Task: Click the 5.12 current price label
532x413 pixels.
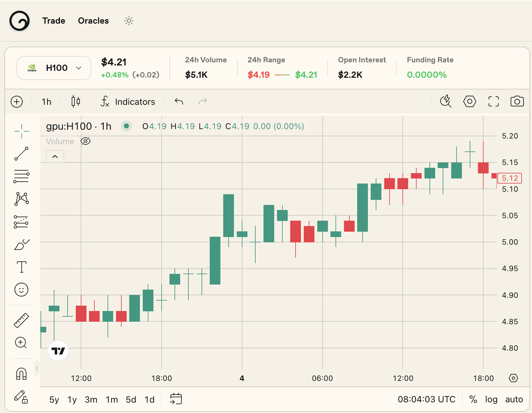Action: click(x=509, y=178)
